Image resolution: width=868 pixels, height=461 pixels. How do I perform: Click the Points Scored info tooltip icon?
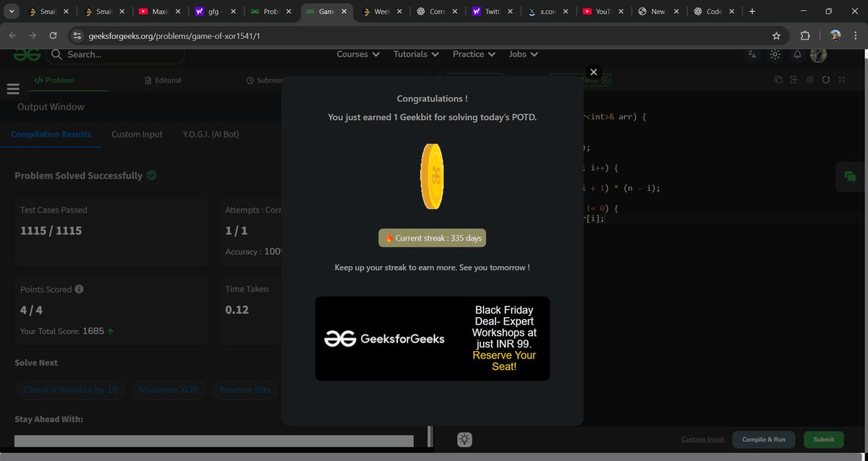click(80, 289)
